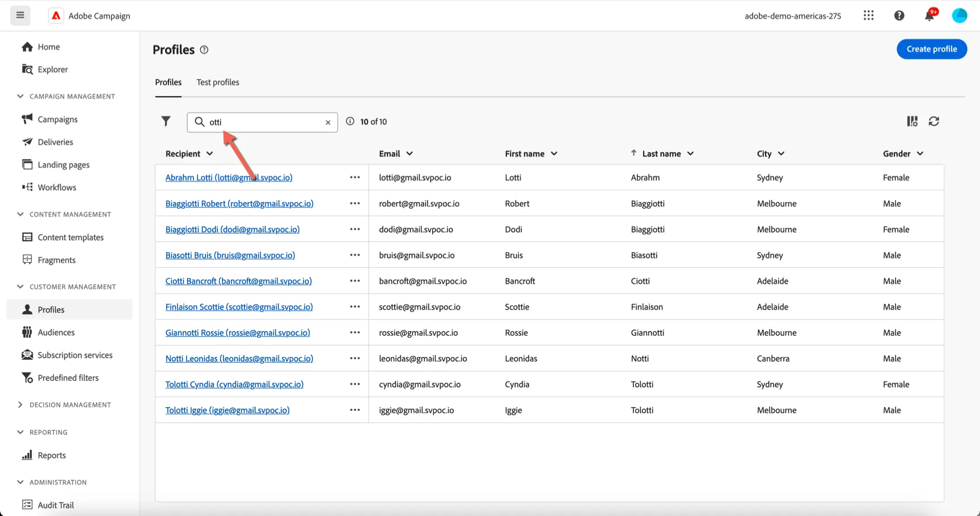980x516 pixels.
Task: Configure table columns icon
Action: coord(912,121)
